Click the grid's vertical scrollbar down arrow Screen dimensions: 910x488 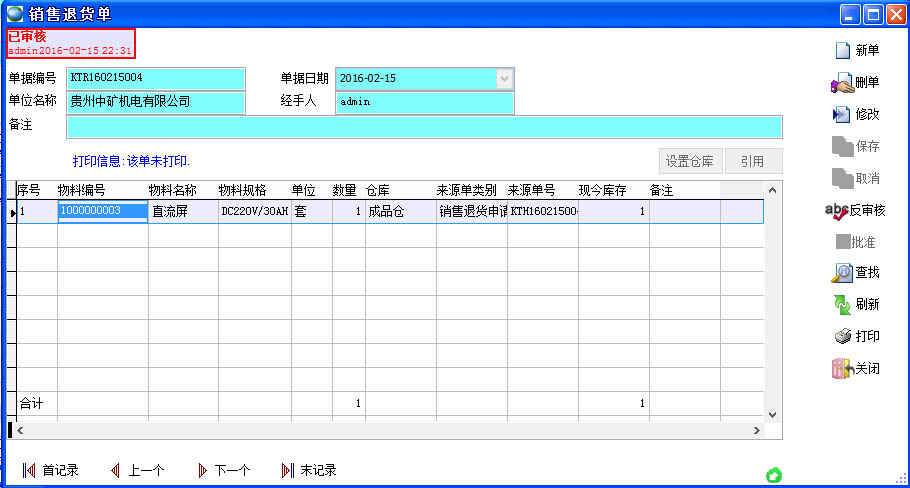pyautogui.click(x=771, y=414)
